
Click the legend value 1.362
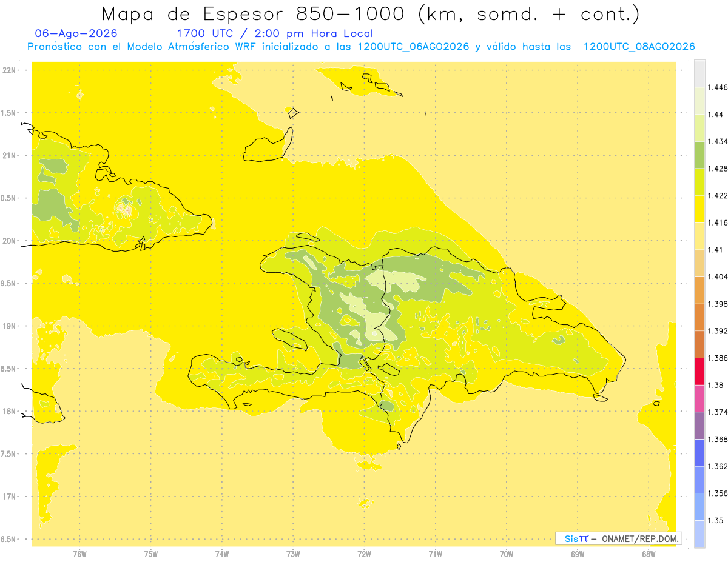tap(718, 466)
